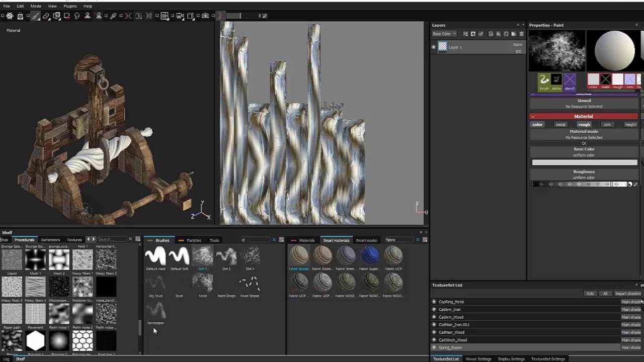The width and height of the screenshot is (644, 362).
Task: Open Main shader dropdown for CatMain_Iron.001
Action: coord(631,325)
